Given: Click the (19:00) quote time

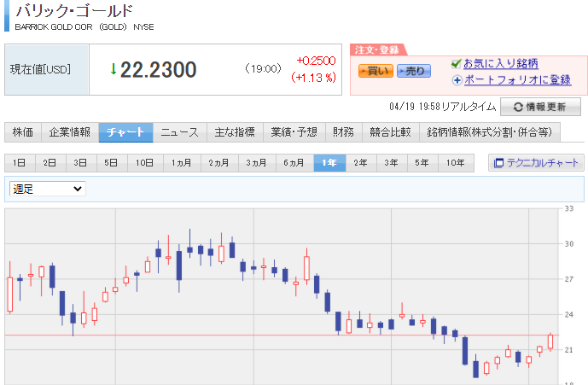Looking at the screenshot, I should [x=263, y=68].
